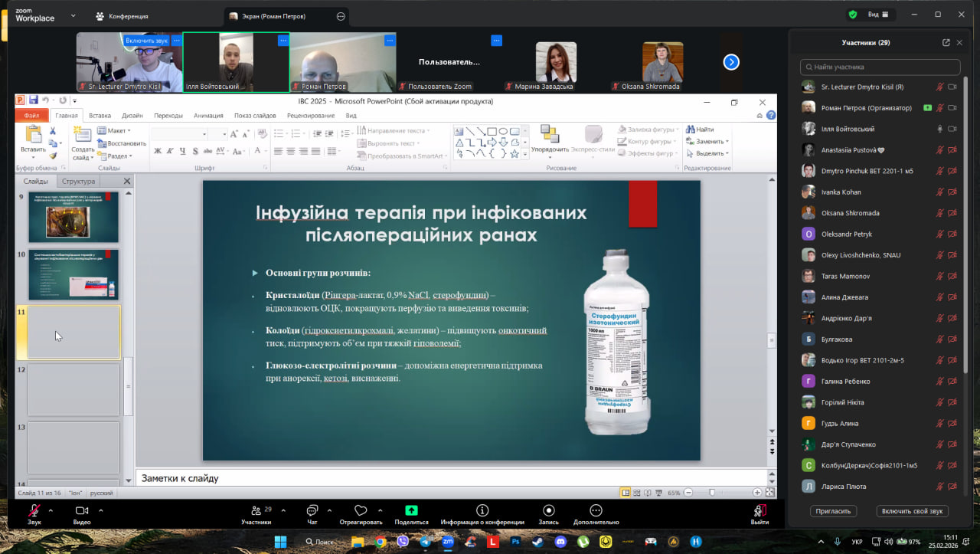The image size is (980, 554).
Task: Click the Leave meeting icon
Action: (x=759, y=510)
